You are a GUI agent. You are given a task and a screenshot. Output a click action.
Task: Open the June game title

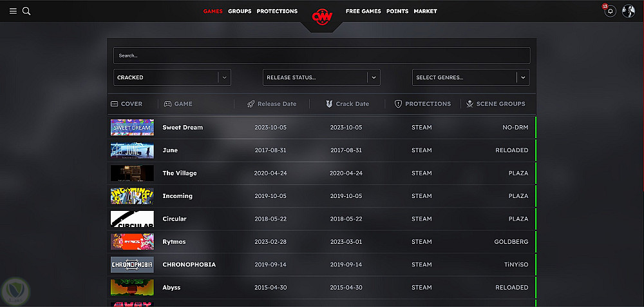tap(170, 150)
